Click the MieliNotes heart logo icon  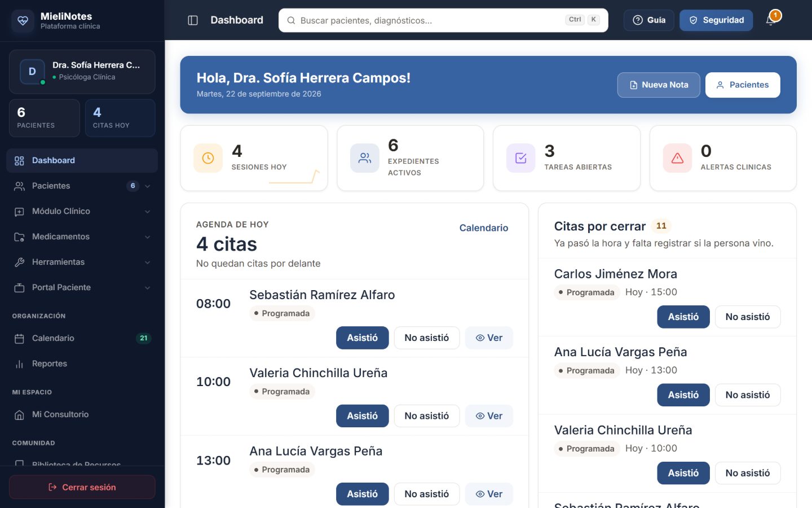[23, 21]
